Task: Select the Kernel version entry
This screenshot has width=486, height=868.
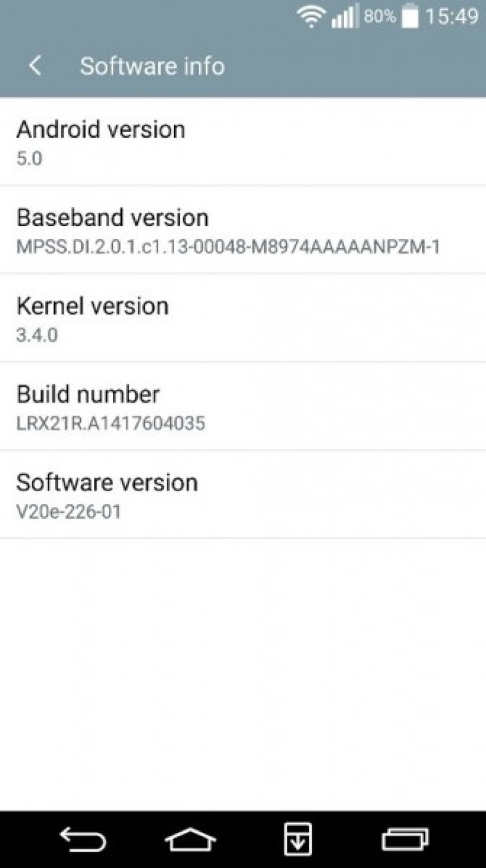Action: click(x=243, y=318)
